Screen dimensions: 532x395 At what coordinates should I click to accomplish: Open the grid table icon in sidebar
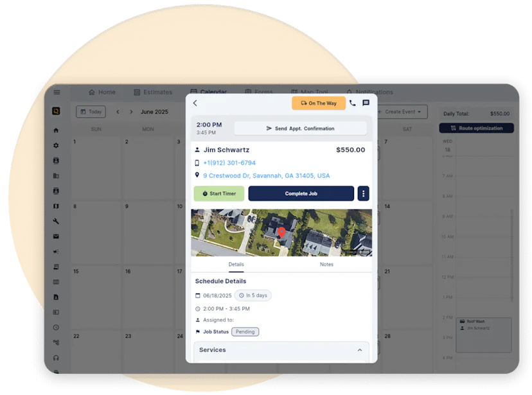(x=56, y=282)
